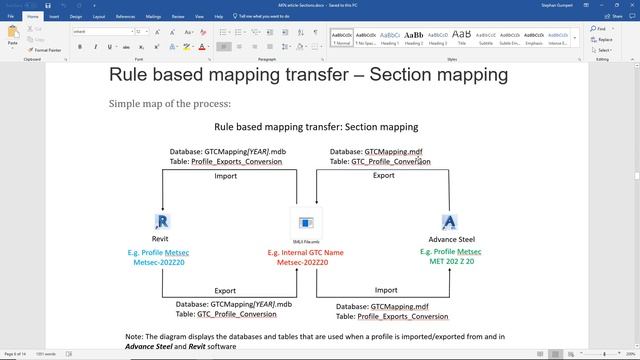Clear all formatting with the eraser icon

[x=203, y=32]
